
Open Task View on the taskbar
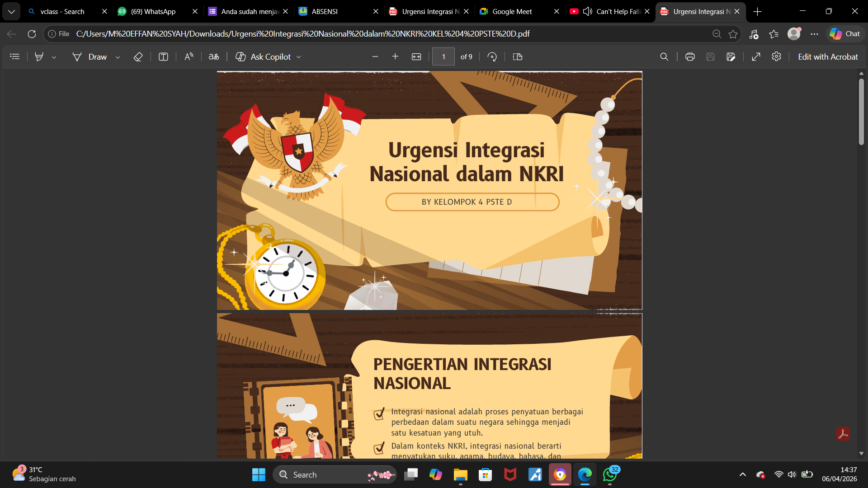pos(411,474)
